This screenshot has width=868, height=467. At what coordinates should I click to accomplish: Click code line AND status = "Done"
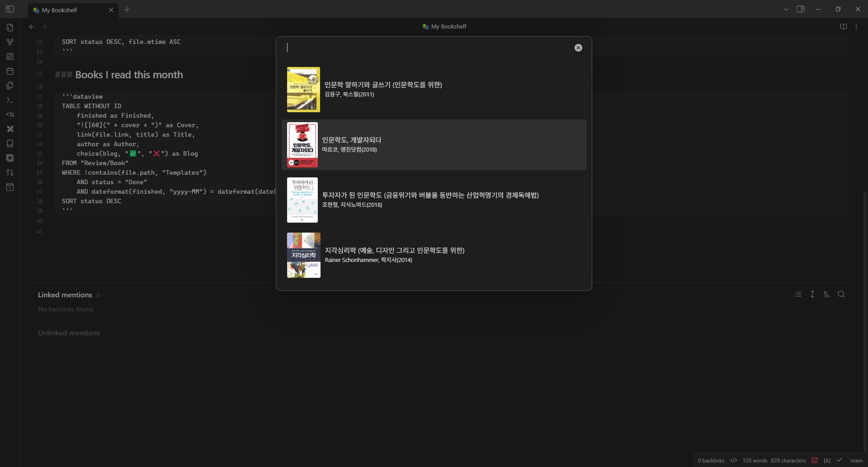click(112, 182)
